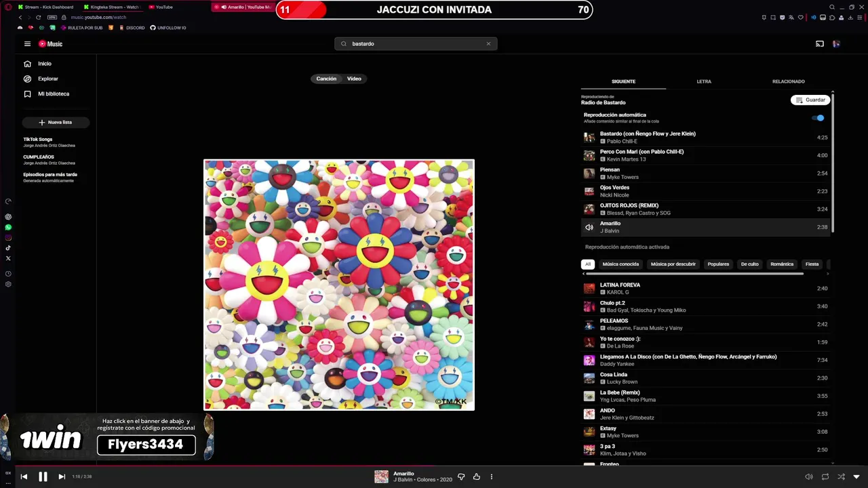
Task: Click the Colores album cover artwork
Action: point(339,285)
